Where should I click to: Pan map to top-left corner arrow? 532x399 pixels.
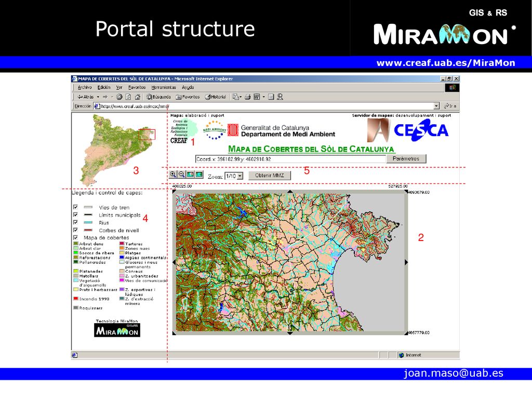coord(175,192)
